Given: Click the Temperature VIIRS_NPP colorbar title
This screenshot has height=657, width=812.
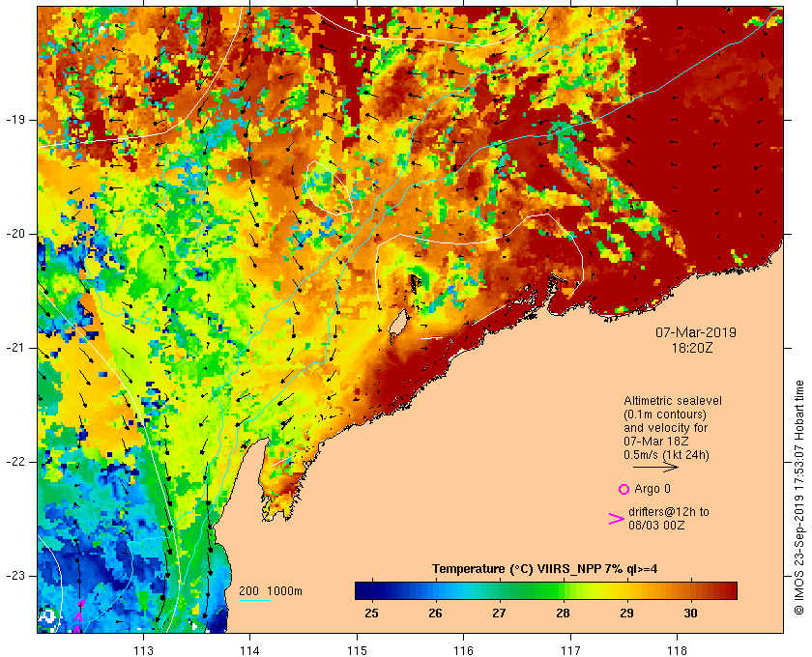Looking at the screenshot, I should coord(545,569).
